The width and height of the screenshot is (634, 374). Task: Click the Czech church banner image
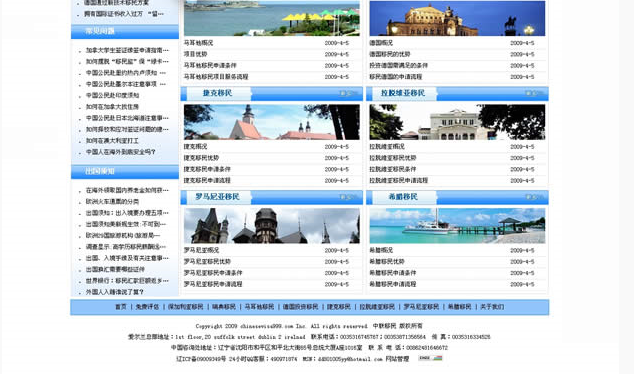[272, 122]
